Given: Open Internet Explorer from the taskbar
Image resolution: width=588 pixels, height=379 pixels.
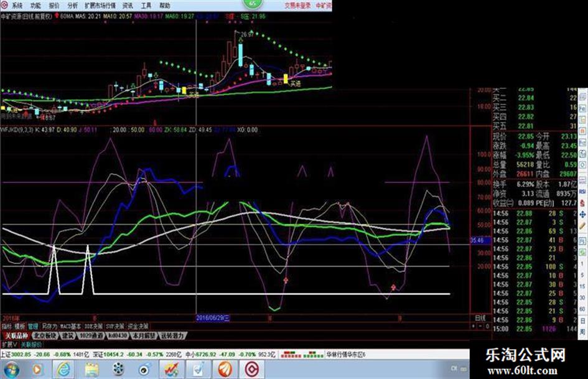Looking at the screenshot, I should (x=63, y=368).
